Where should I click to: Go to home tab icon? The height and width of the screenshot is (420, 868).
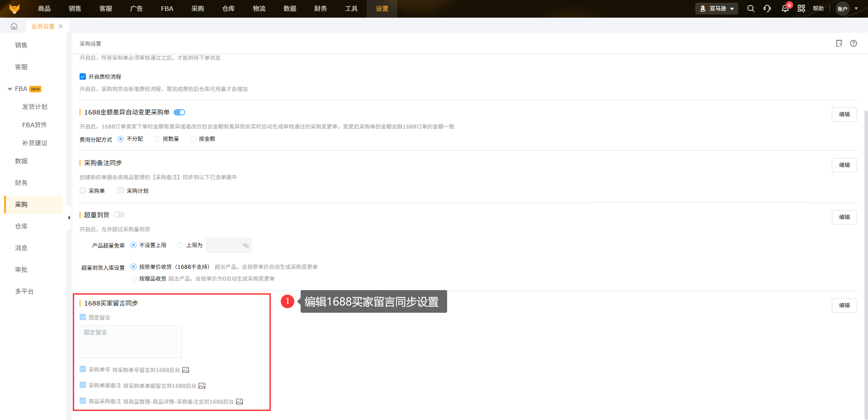click(14, 26)
